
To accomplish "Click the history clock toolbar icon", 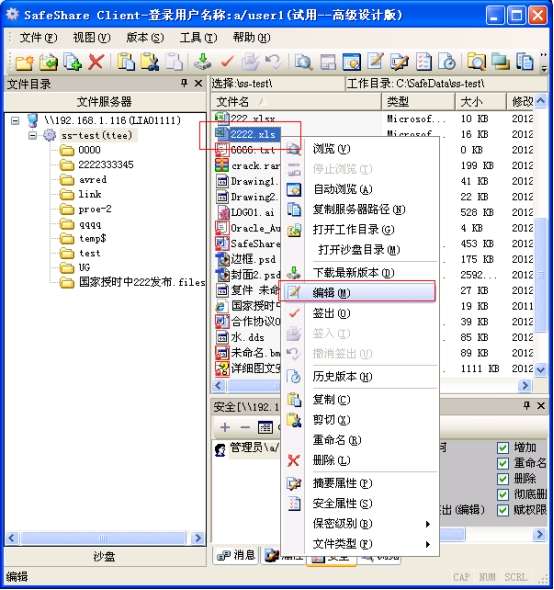I will (447, 62).
